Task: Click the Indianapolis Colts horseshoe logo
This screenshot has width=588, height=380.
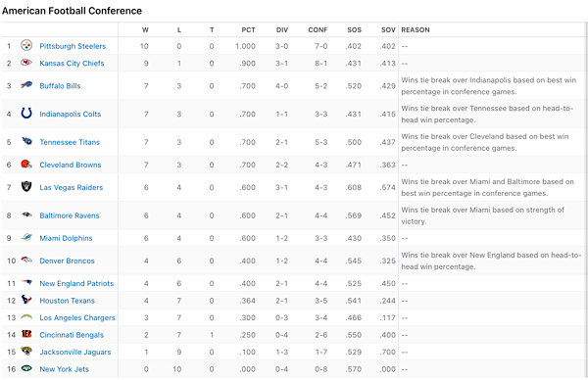Action: point(26,113)
